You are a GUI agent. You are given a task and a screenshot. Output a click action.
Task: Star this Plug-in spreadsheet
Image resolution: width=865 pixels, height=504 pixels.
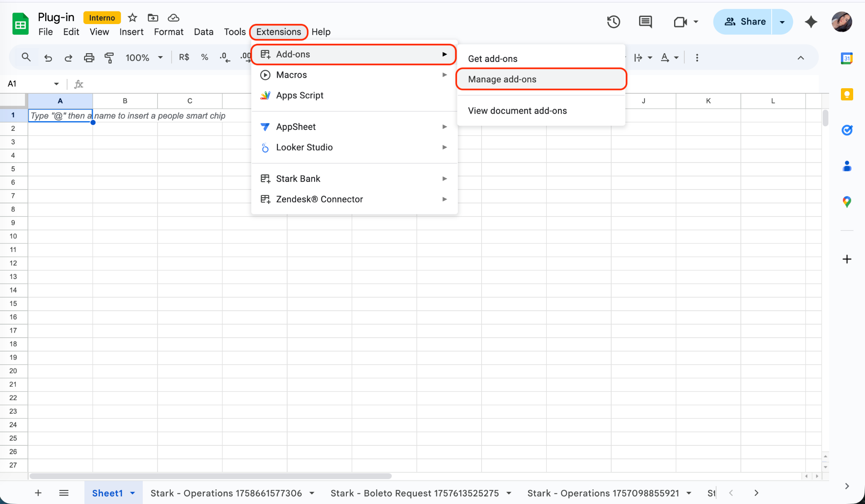(133, 18)
